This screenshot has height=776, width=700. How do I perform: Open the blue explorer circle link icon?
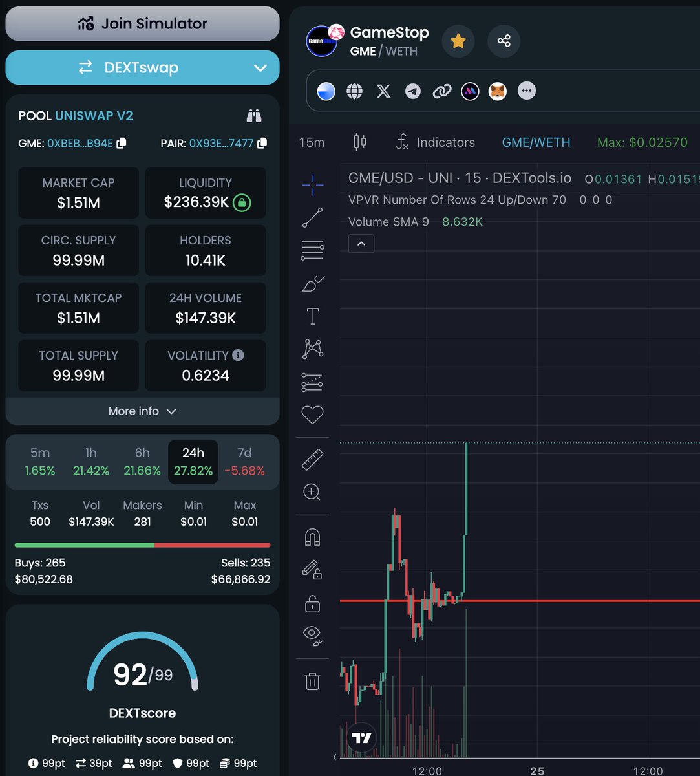[x=326, y=91]
